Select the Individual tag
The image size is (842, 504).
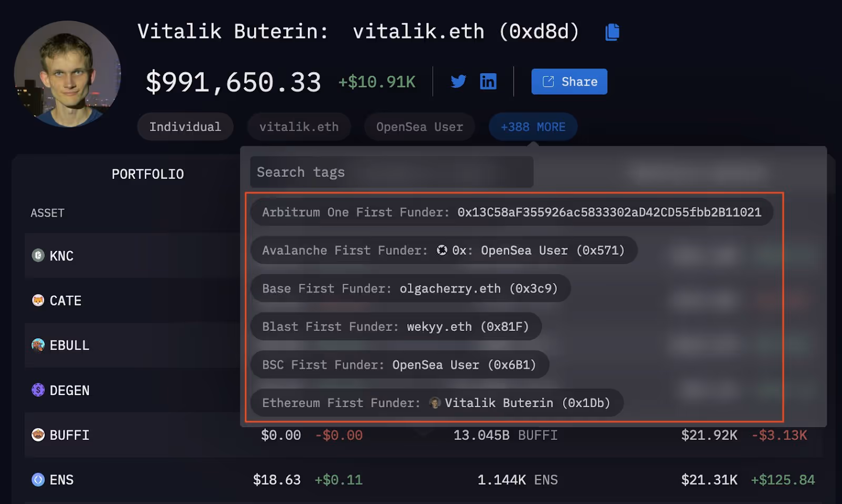185,127
